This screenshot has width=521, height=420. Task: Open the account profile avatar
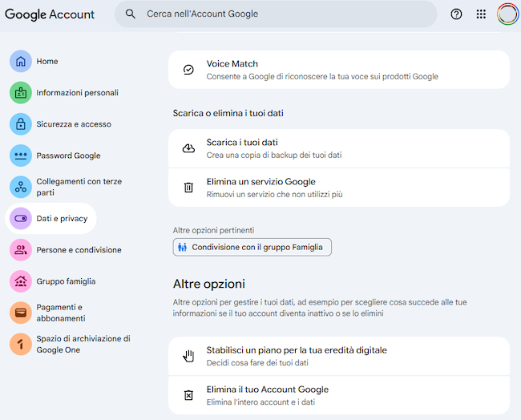(507, 14)
